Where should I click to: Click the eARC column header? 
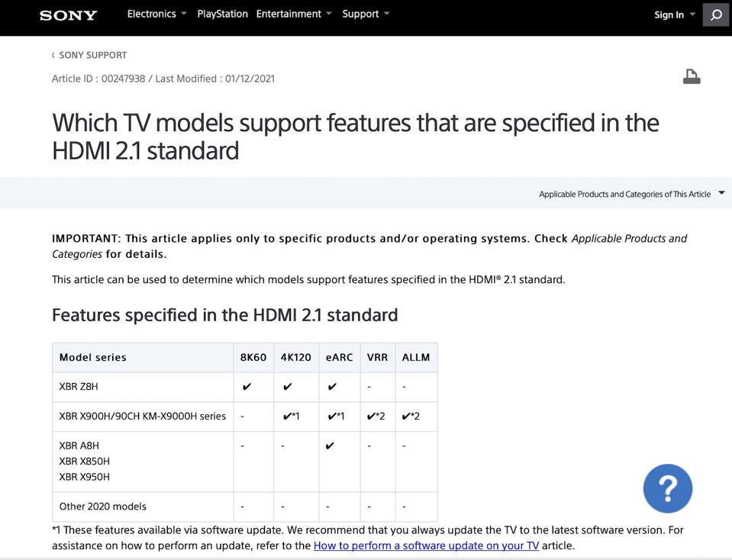(x=339, y=356)
